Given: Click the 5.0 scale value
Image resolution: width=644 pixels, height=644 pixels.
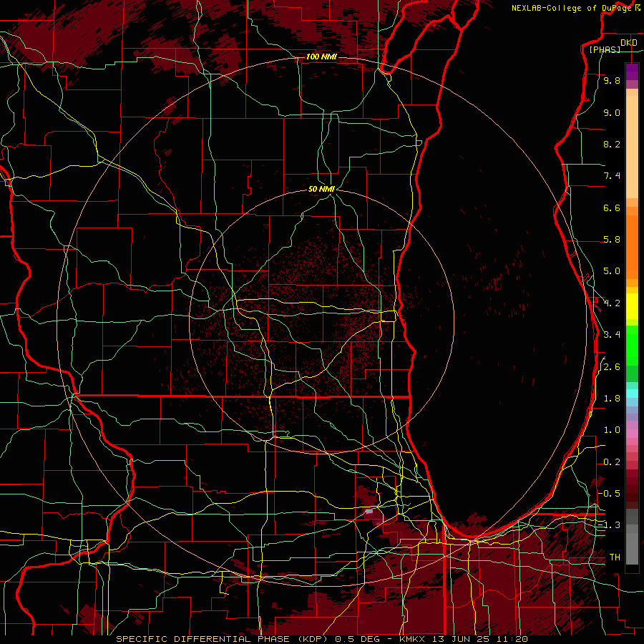Looking at the screenshot, I should click(x=612, y=271).
